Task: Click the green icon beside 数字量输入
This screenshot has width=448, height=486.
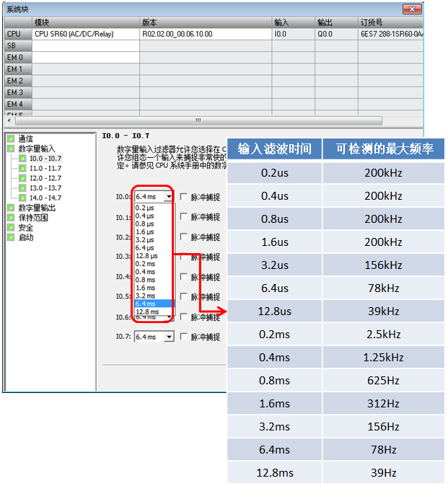Action: coord(11,149)
